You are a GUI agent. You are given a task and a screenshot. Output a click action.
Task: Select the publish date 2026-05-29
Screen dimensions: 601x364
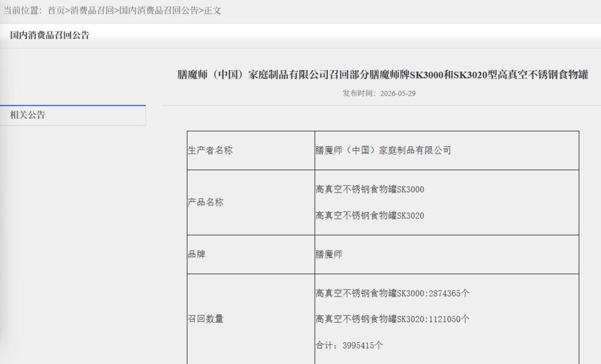397,94
